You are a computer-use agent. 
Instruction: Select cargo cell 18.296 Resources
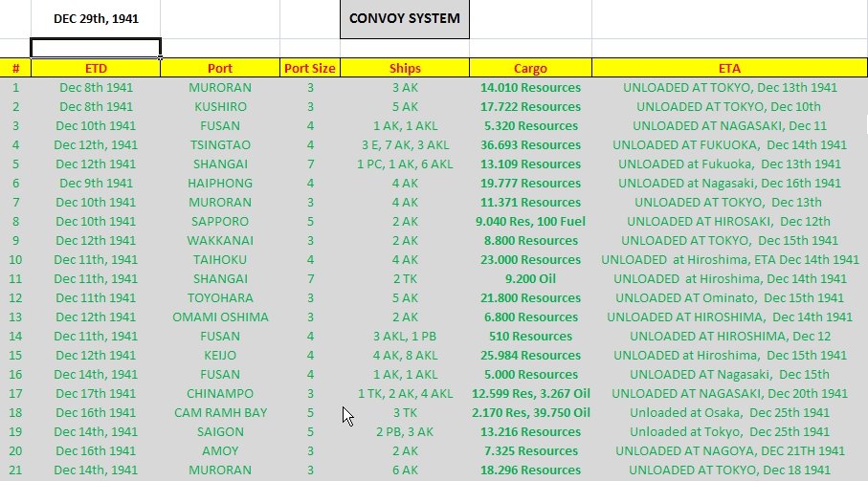tap(530, 470)
